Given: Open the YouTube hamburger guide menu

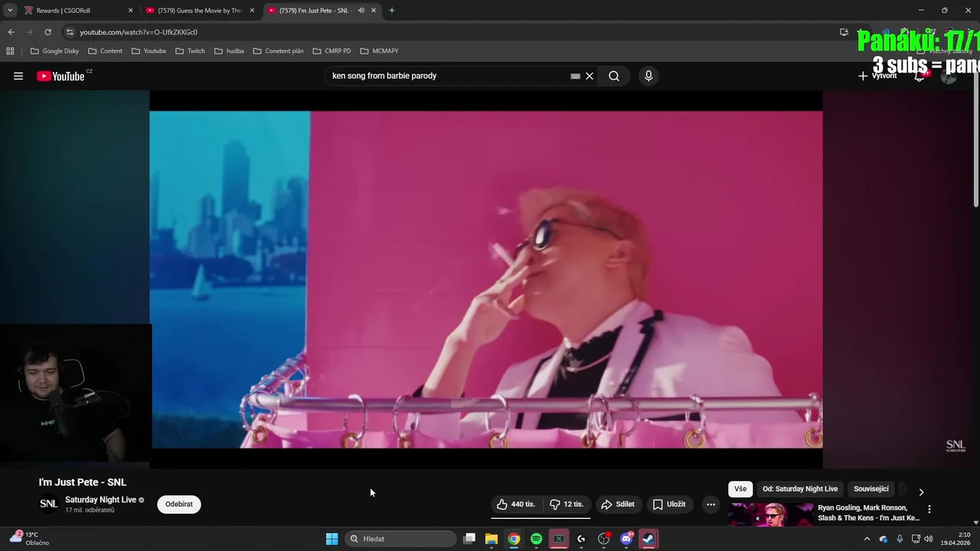Looking at the screenshot, I should (x=18, y=76).
